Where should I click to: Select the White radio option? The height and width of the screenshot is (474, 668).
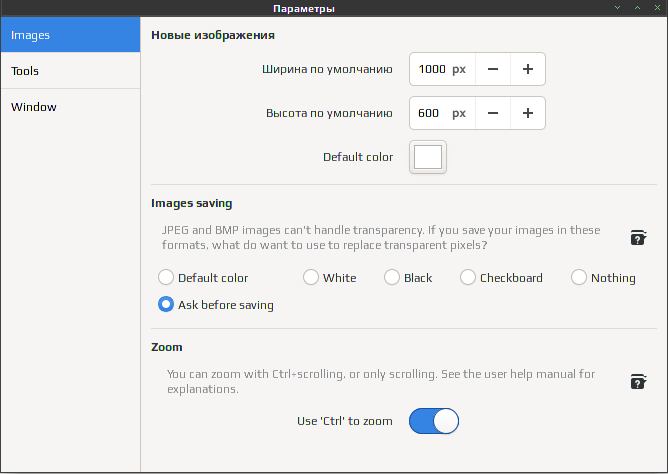(329, 278)
